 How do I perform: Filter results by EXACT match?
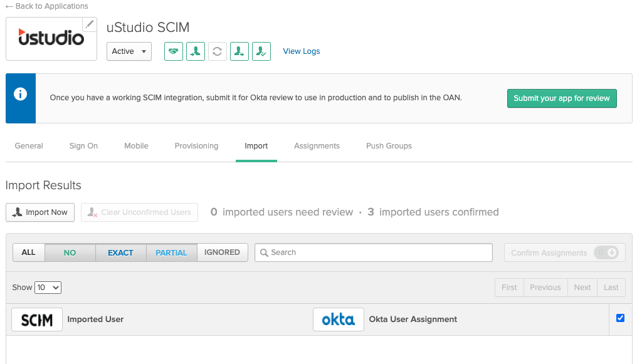[121, 252]
